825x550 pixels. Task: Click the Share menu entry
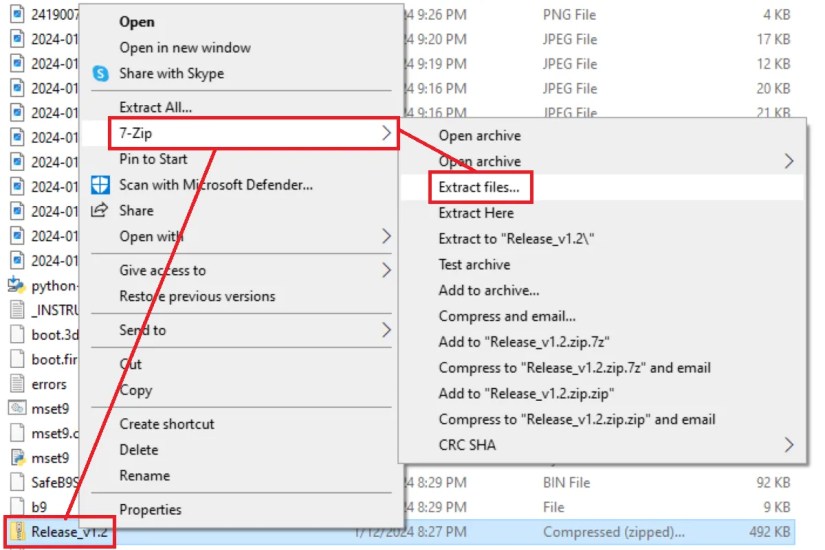tap(136, 211)
